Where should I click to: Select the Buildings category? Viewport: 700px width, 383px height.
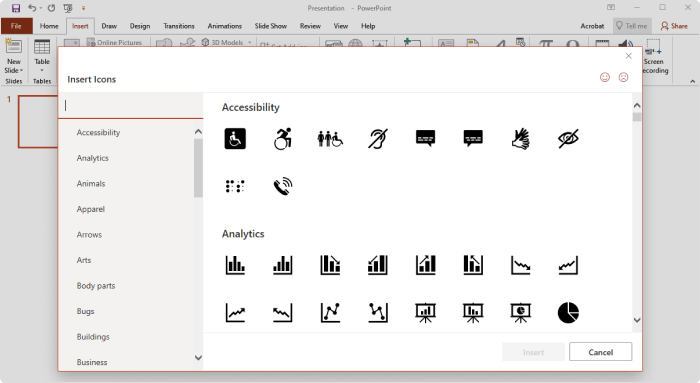tap(93, 337)
